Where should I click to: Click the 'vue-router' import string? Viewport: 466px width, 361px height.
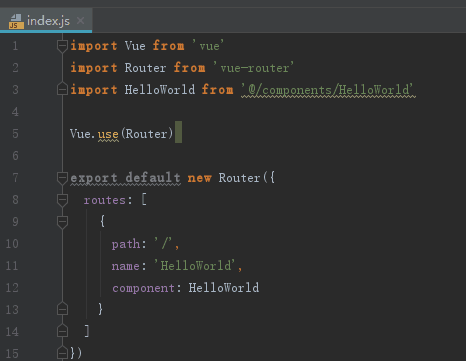point(254,68)
